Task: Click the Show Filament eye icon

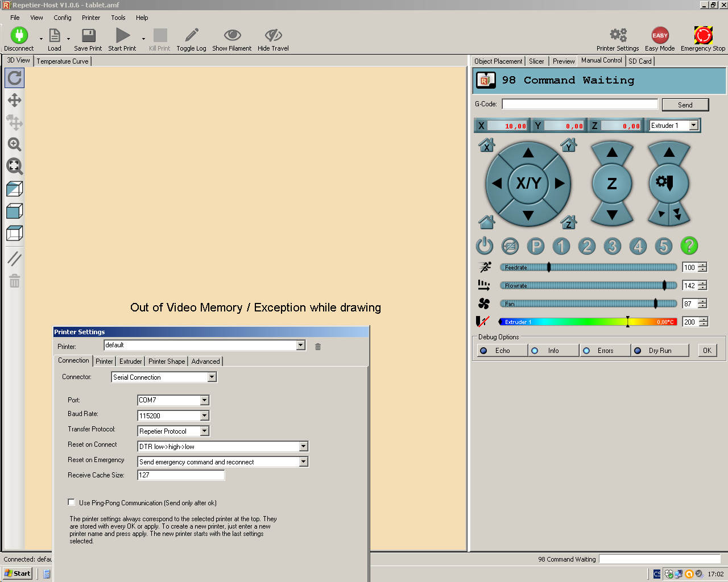Action: pyautogui.click(x=232, y=36)
